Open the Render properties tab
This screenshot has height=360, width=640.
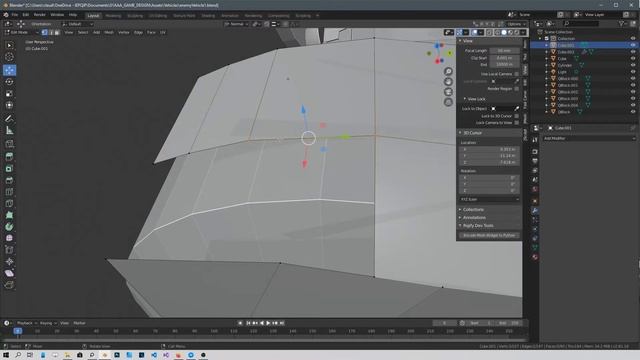[535, 151]
